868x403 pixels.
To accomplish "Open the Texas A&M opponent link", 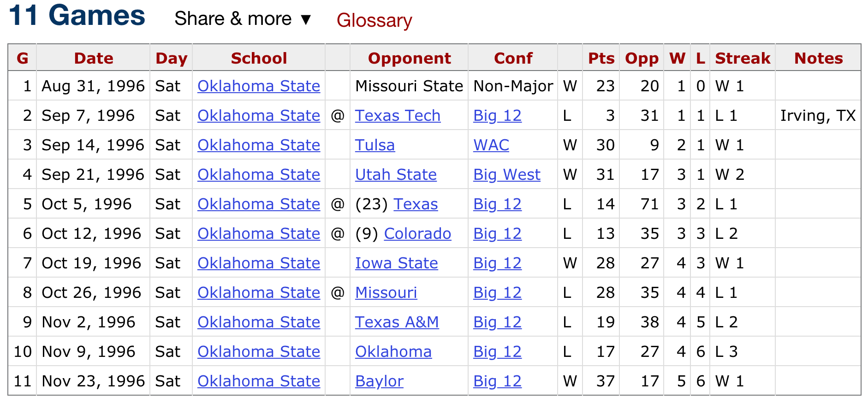I will click(397, 322).
